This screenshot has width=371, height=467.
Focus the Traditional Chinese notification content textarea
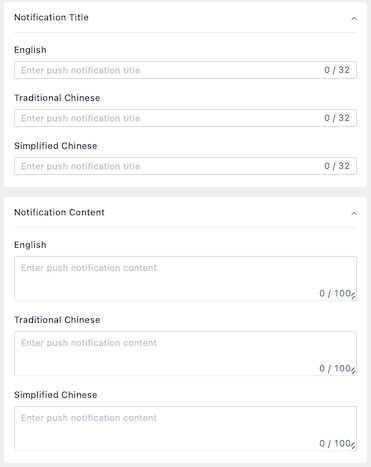coord(185,353)
